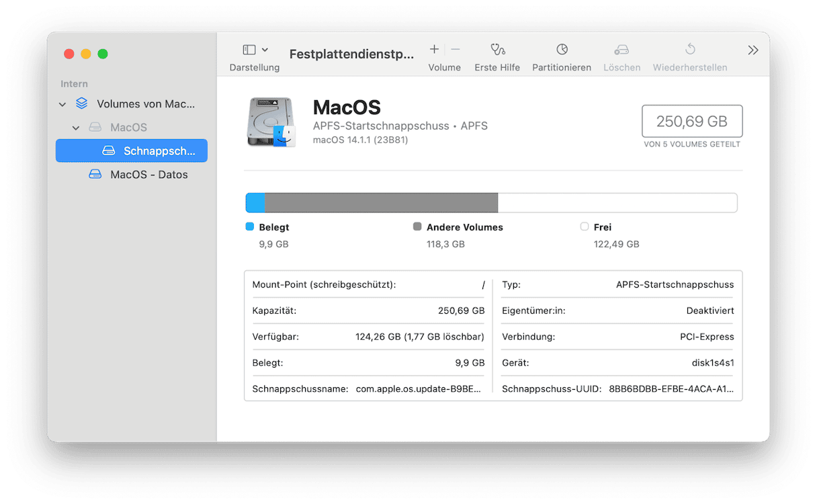The width and height of the screenshot is (817, 504).
Task: Click the Mount-Point (schreibgeschützt) row
Action: pos(368,285)
